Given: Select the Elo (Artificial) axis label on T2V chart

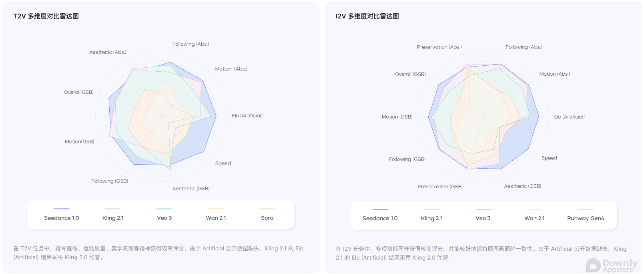Looking at the screenshot, I should 247,115.
